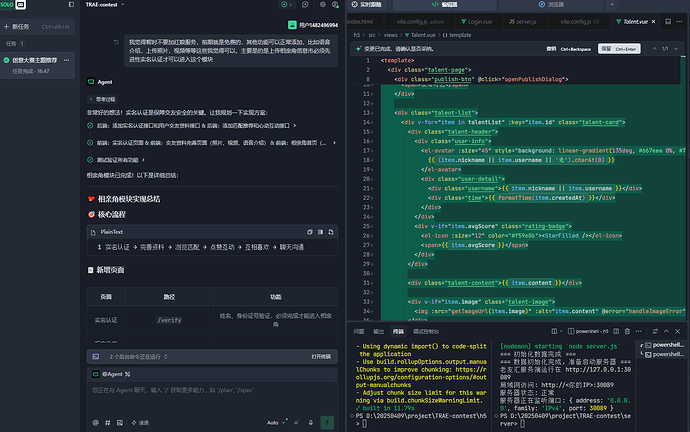Open the split editor layout icon
690x432 pixels.
coord(668,22)
